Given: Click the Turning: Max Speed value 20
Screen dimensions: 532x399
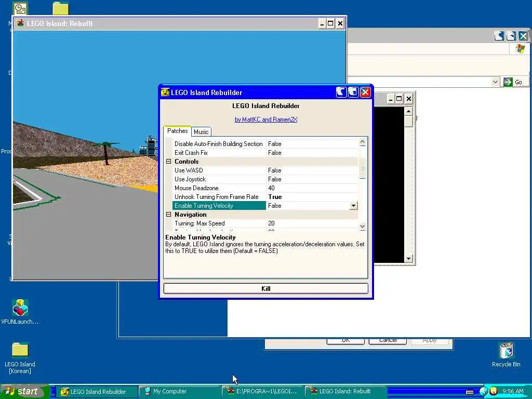Looking at the screenshot, I should [x=271, y=223].
